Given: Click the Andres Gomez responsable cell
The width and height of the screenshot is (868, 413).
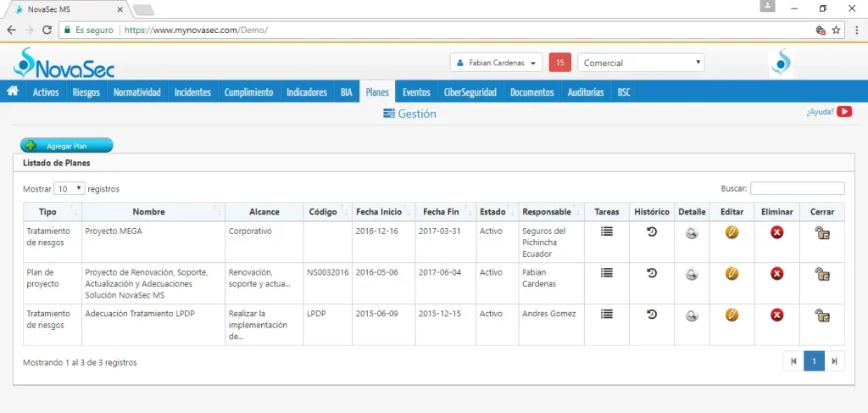Looking at the screenshot, I should point(551,325).
